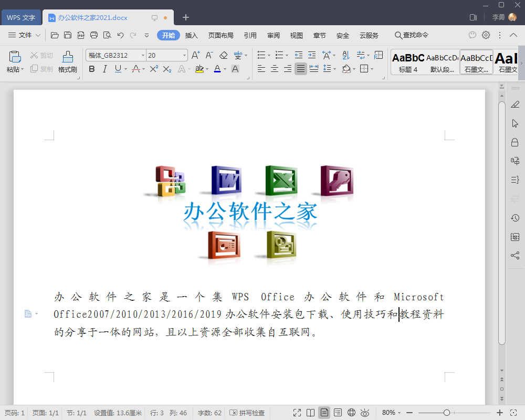Open the history clock icon in sidebar
This screenshot has width=525, height=420.
[x=515, y=218]
